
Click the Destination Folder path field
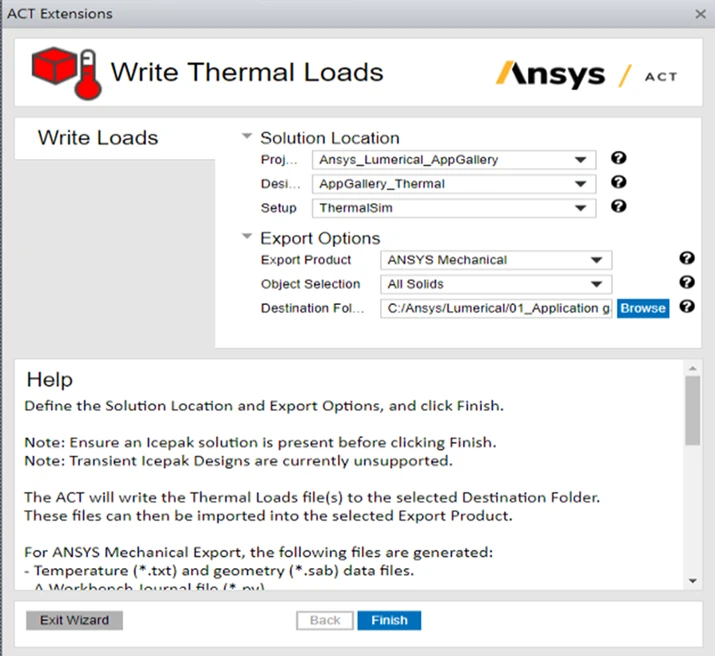[496, 309]
